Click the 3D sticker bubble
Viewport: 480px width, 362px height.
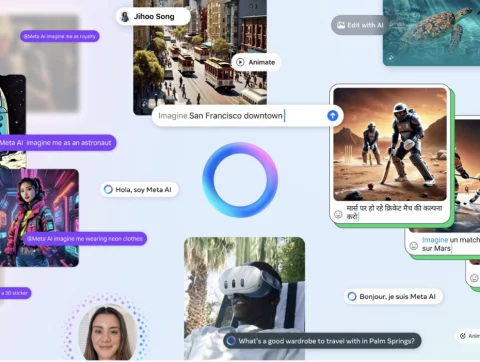pyautogui.click(x=15, y=293)
